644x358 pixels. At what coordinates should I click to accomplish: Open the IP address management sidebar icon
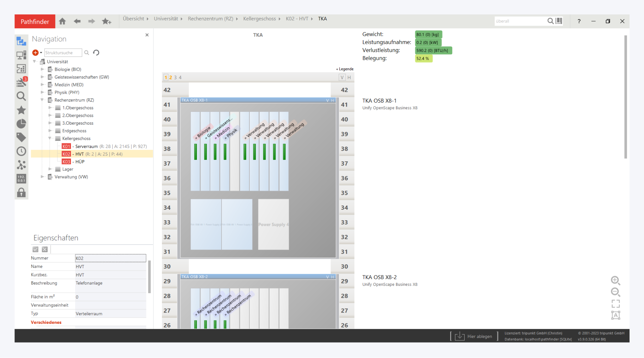tap(21, 179)
